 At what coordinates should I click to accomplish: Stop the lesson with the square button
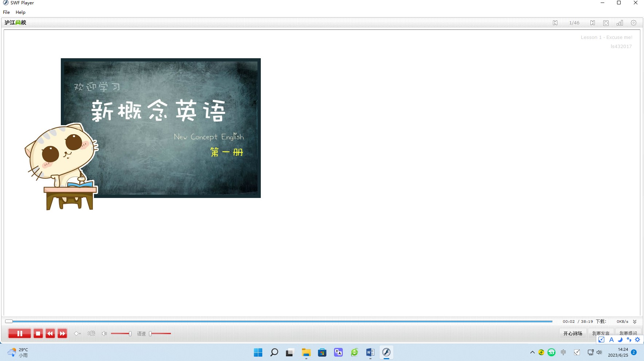coord(38,333)
